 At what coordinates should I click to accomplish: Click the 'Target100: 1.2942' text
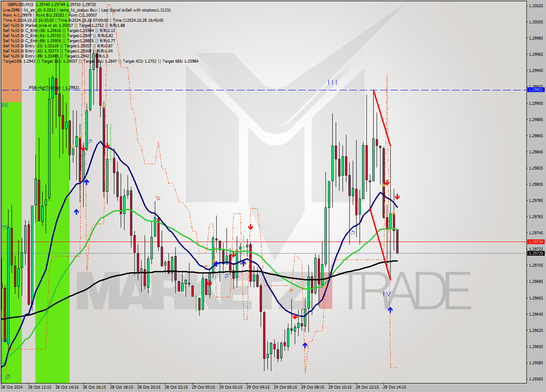point(19,61)
